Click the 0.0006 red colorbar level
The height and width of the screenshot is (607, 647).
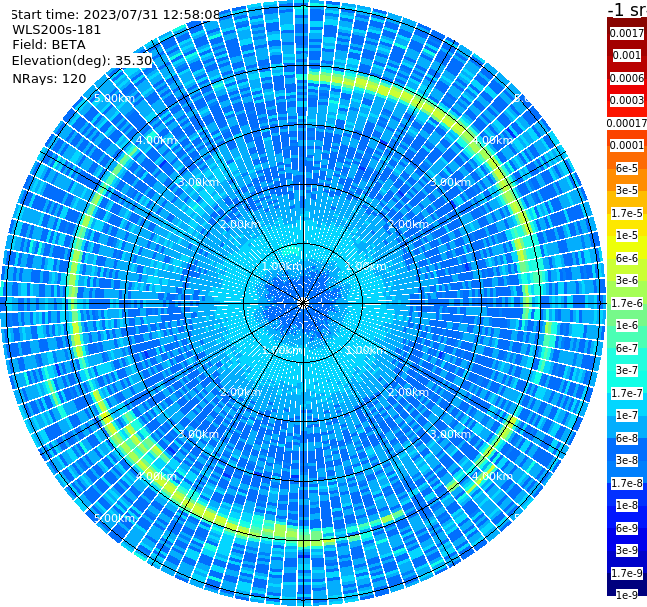tap(627, 78)
